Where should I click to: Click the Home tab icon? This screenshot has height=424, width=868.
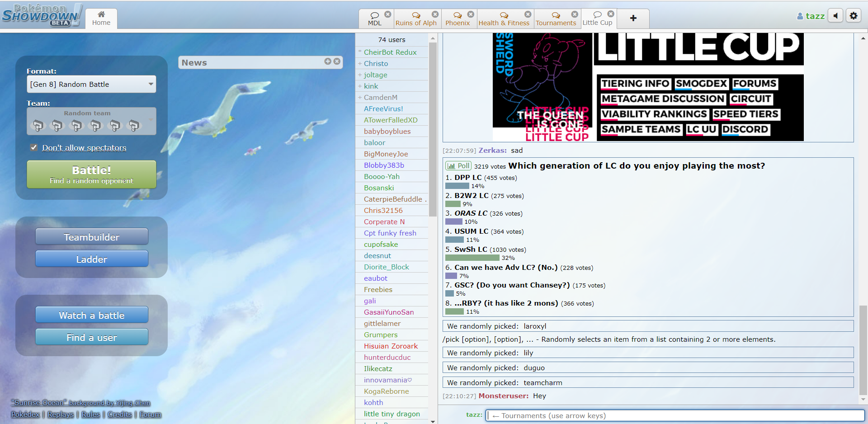click(x=101, y=14)
